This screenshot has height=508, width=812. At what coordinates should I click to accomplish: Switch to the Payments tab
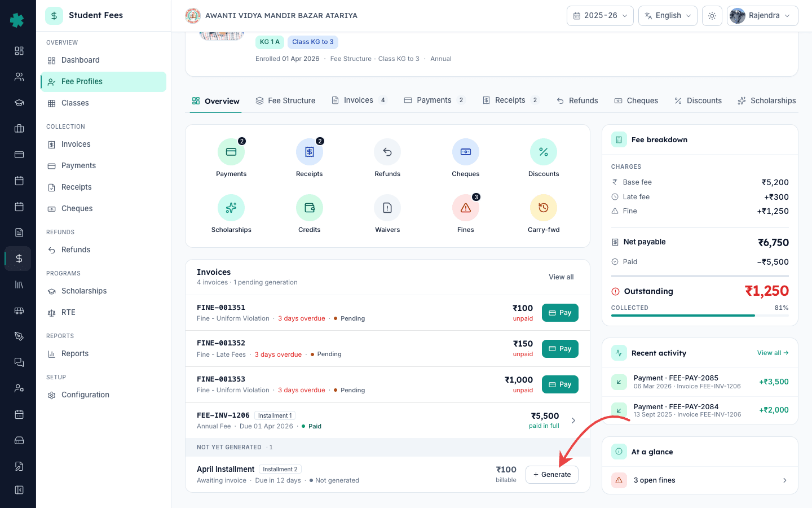(435, 100)
